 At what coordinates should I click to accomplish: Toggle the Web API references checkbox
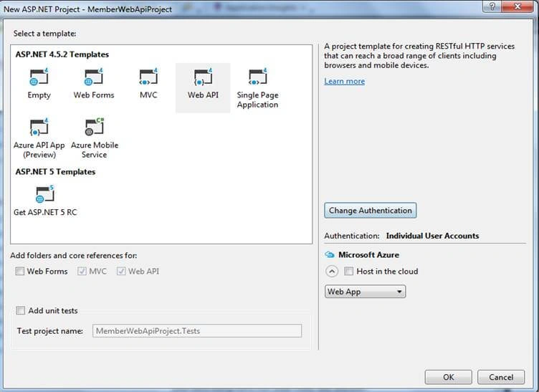click(x=121, y=271)
